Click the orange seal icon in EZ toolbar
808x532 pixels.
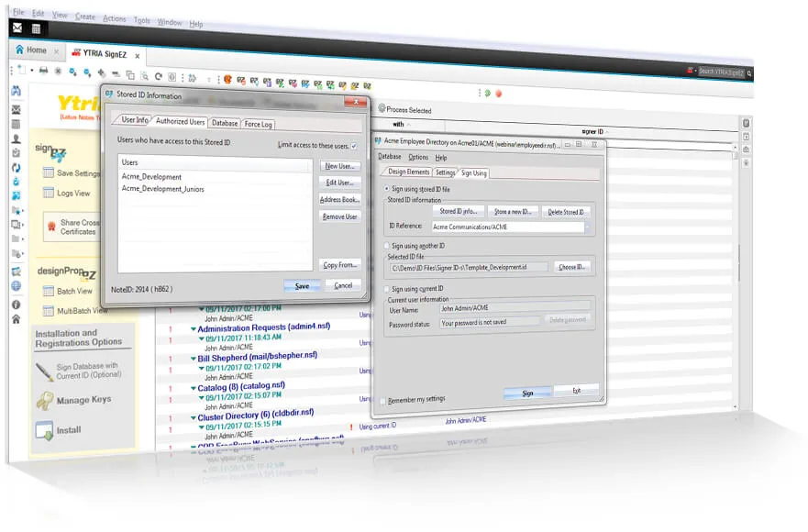227,79
